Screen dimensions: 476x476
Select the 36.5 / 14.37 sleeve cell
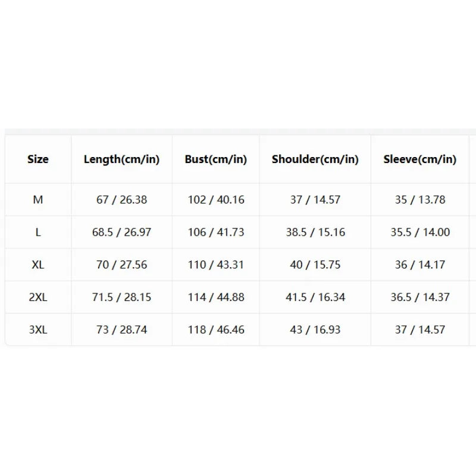point(420,297)
